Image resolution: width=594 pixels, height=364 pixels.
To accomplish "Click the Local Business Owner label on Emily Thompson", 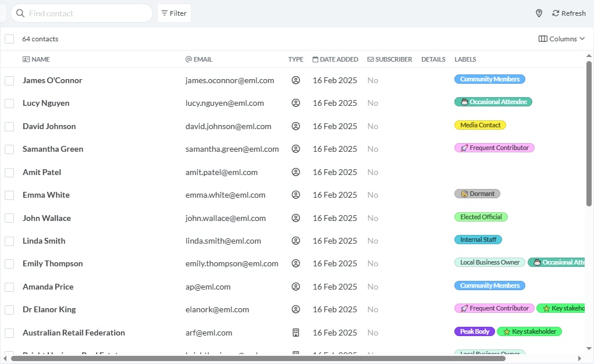I will 490,262.
